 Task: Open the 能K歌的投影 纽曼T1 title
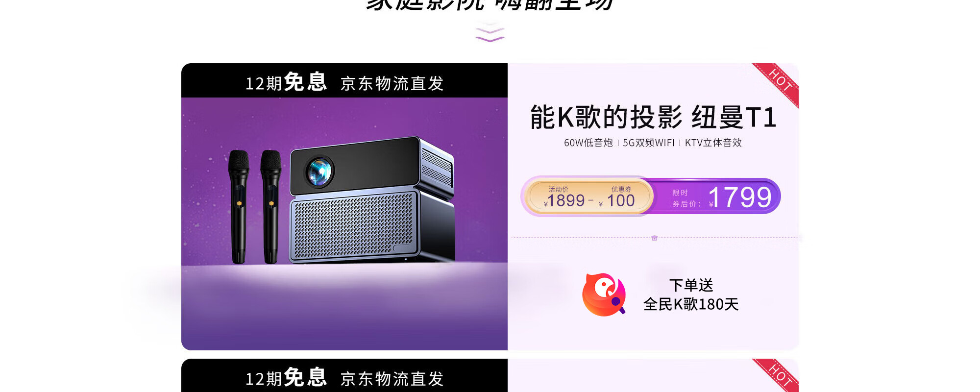pos(653,118)
